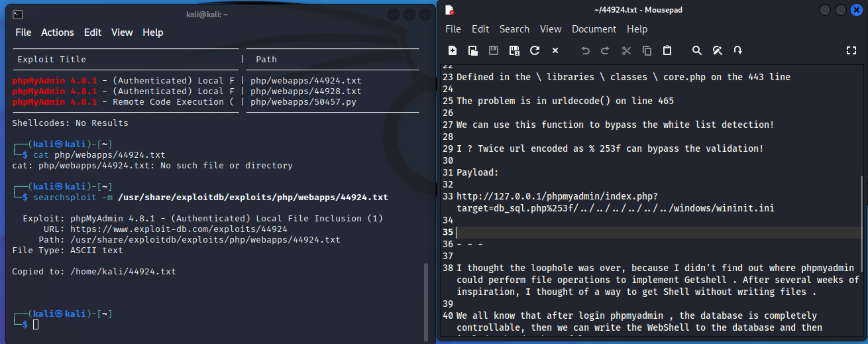Click line 27 about white list detection
The width and height of the screenshot is (868, 344).
pyautogui.click(x=616, y=125)
